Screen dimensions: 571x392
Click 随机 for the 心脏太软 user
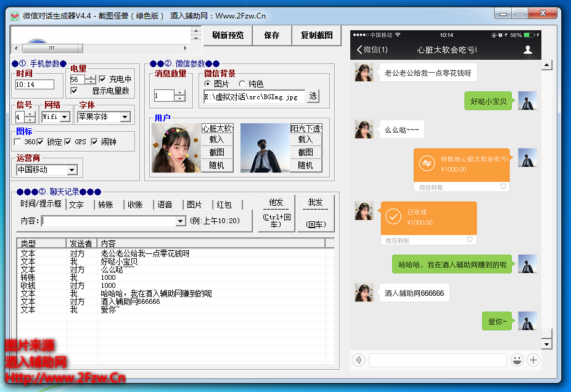pyautogui.click(x=217, y=165)
